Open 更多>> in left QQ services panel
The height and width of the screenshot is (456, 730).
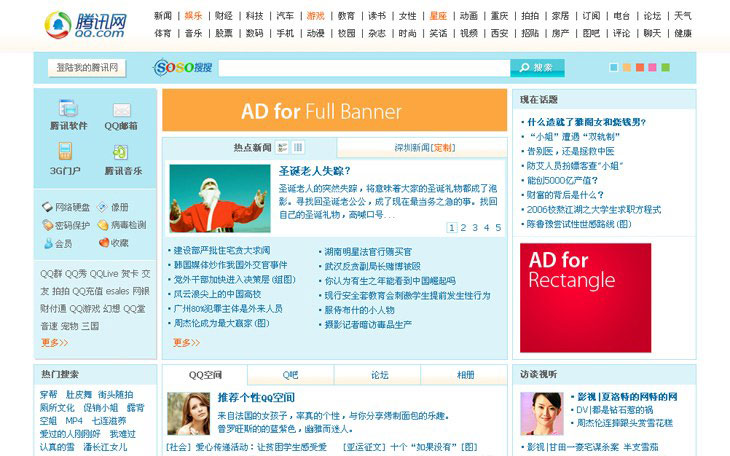pyautogui.click(x=54, y=342)
